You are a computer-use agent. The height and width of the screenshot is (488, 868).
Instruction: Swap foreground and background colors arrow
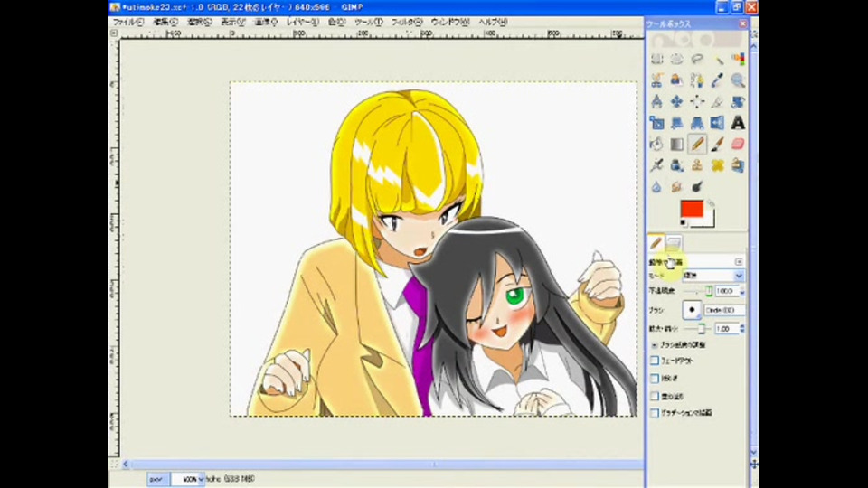click(711, 203)
